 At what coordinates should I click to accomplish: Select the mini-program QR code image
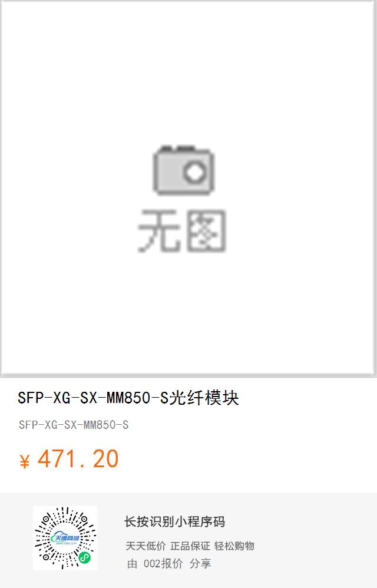pyautogui.click(x=65, y=538)
